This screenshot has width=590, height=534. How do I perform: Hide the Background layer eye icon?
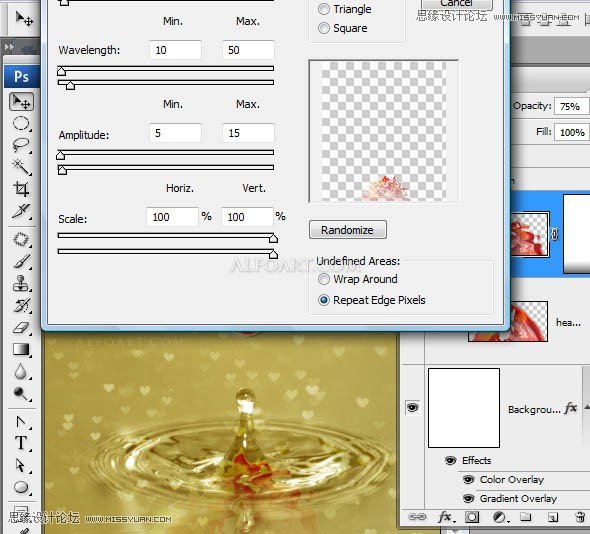point(413,408)
